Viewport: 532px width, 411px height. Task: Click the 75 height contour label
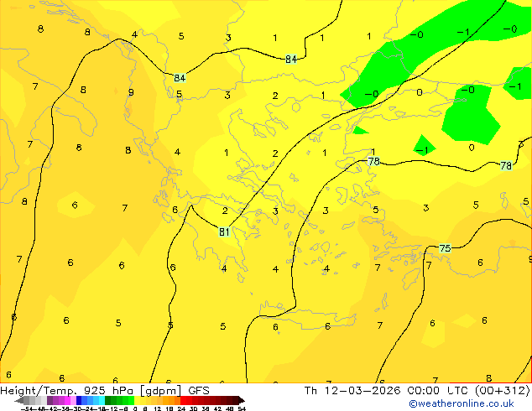pos(445,248)
